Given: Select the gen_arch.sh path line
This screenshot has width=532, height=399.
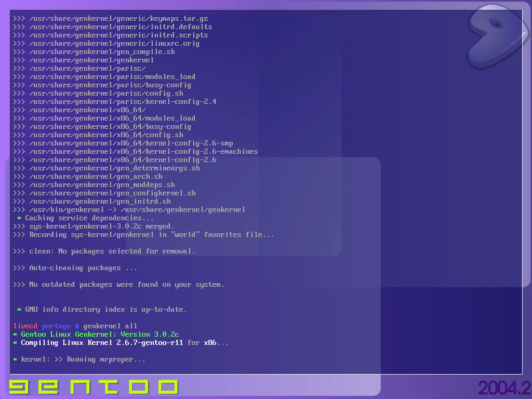Looking at the screenshot, I should point(87,177).
